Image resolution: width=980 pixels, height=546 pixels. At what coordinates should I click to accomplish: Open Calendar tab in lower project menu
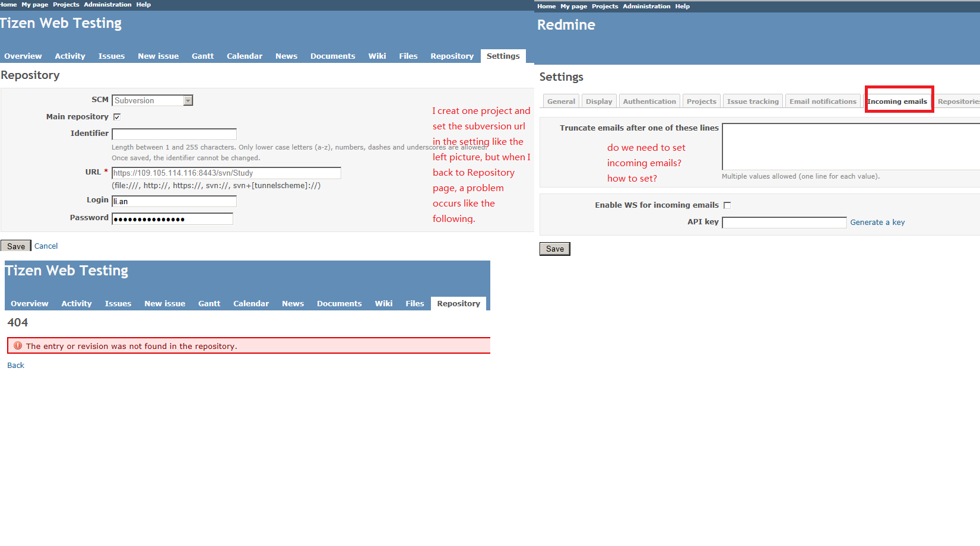pos(250,303)
